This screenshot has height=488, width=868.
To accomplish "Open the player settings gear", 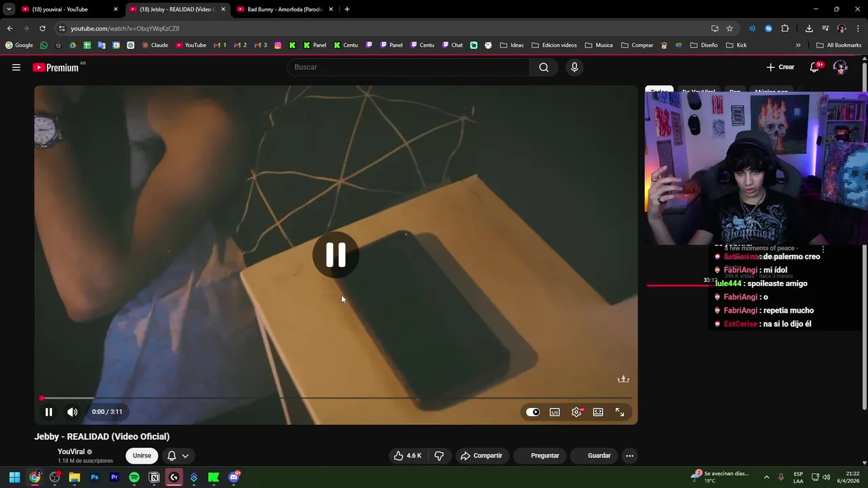I will tap(576, 412).
